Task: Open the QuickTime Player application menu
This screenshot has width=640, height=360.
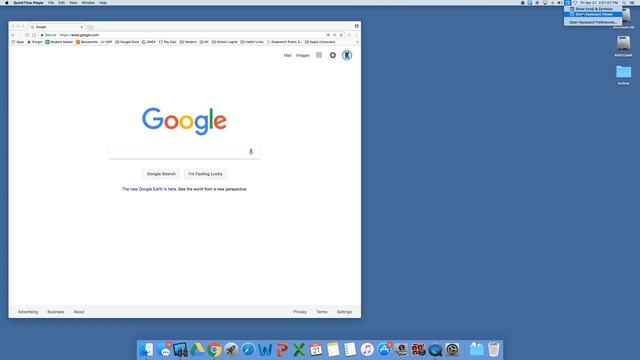Action: [x=29, y=3]
